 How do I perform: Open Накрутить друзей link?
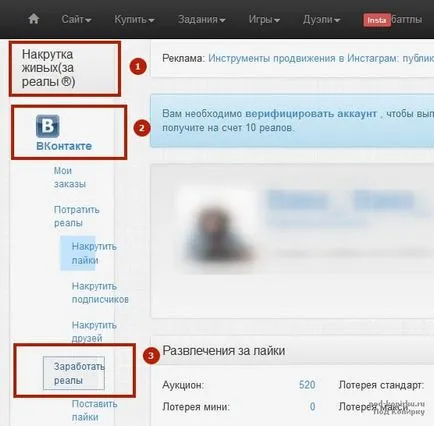pos(94,331)
